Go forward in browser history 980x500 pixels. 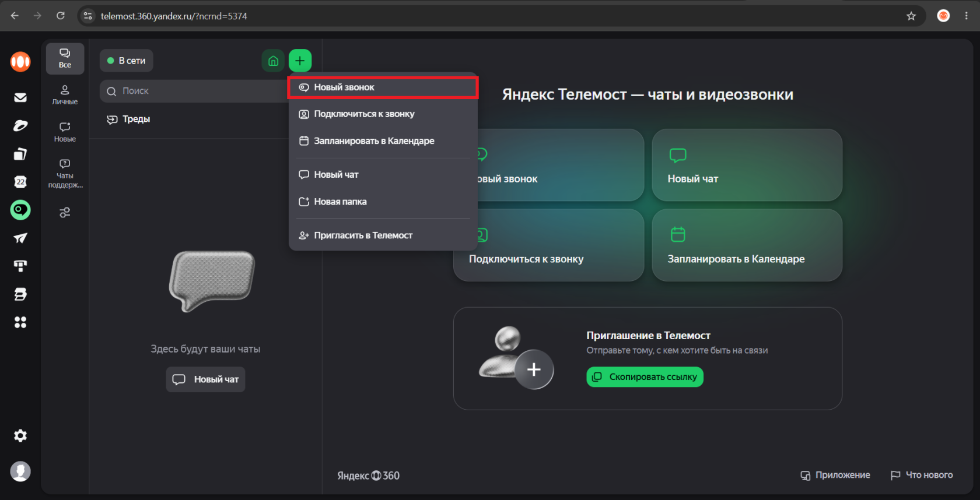(38, 16)
